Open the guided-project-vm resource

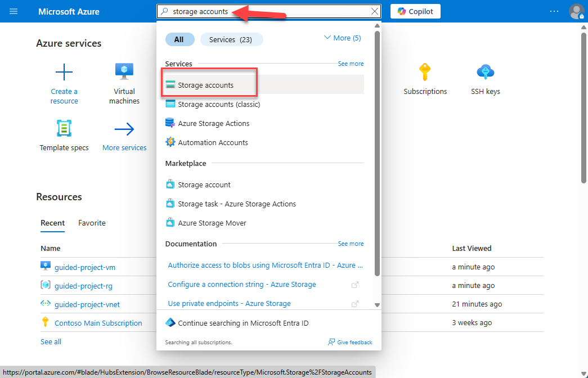pyautogui.click(x=85, y=267)
